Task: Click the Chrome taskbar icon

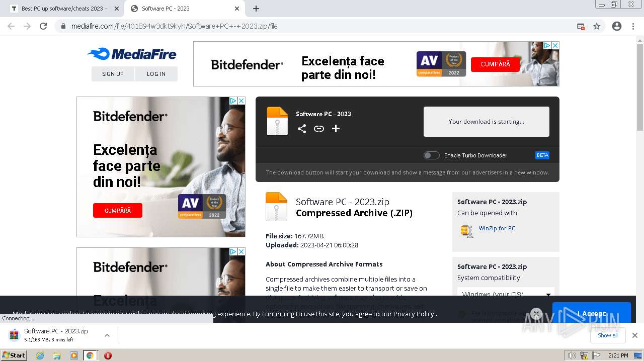Action: (90, 355)
